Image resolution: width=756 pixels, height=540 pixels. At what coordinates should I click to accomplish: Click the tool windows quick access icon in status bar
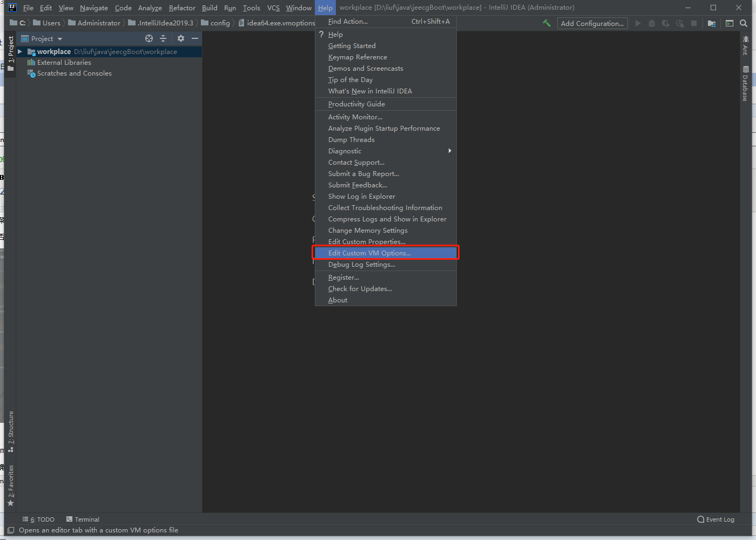click(x=11, y=530)
